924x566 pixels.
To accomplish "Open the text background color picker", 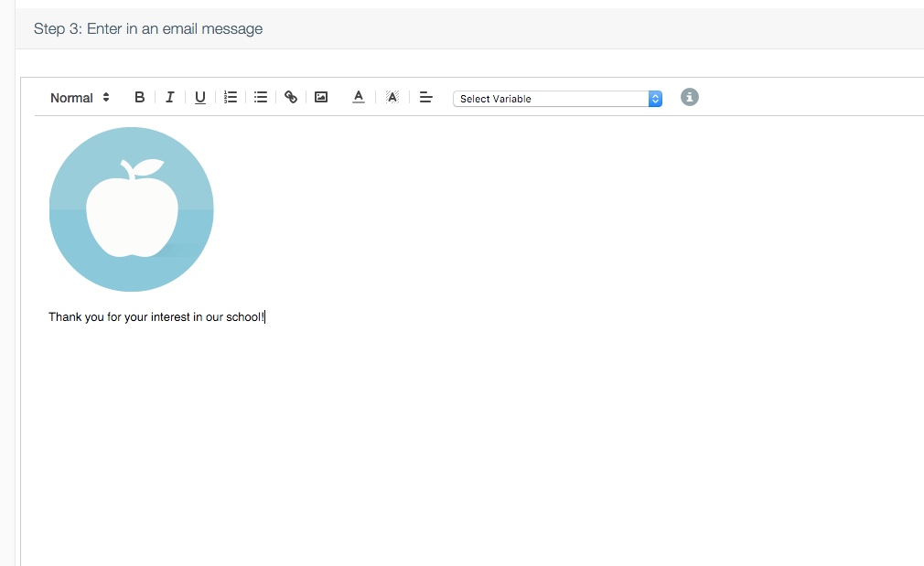I will pos(392,97).
